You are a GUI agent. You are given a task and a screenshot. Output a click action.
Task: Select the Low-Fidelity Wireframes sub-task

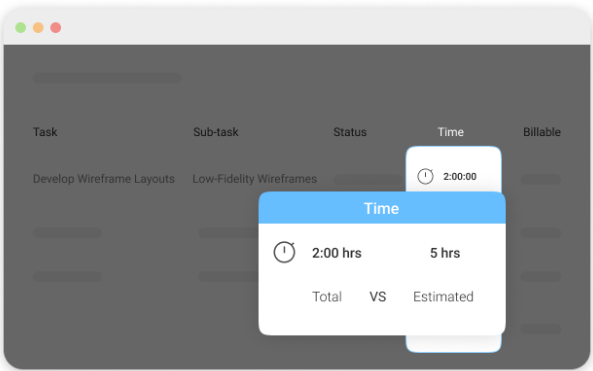click(x=255, y=179)
